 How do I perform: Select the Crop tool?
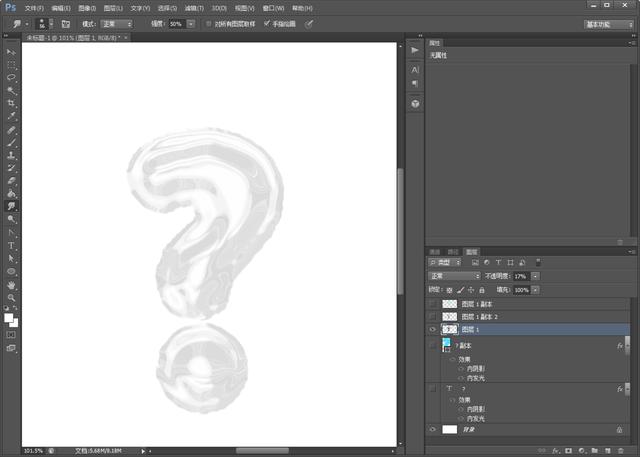[11, 103]
